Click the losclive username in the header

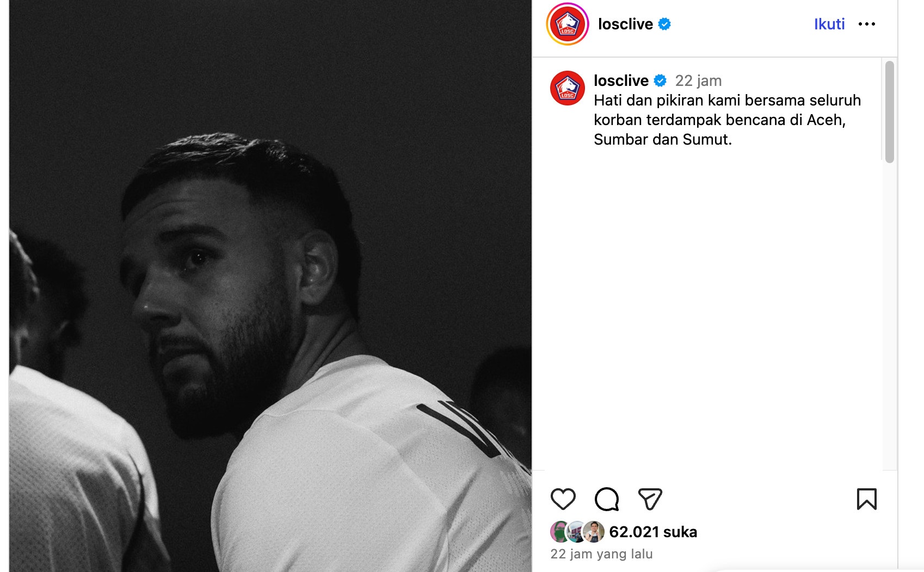pyautogui.click(x=625, y=24)
